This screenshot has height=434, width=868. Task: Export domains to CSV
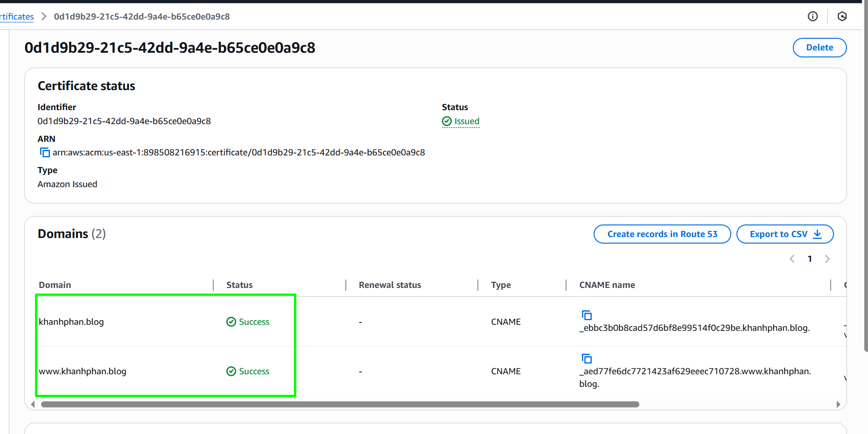(x=785, y=234)
